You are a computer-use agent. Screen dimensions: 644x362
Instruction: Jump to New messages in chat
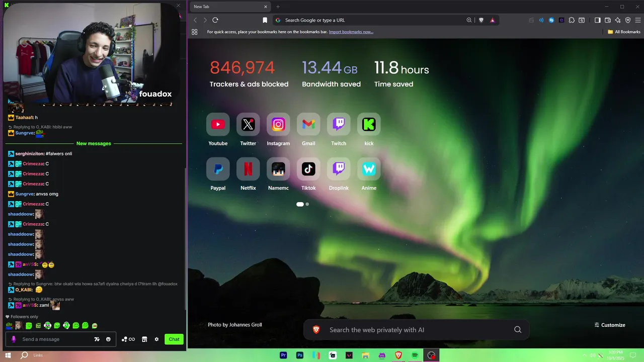[x=94, y=143]
